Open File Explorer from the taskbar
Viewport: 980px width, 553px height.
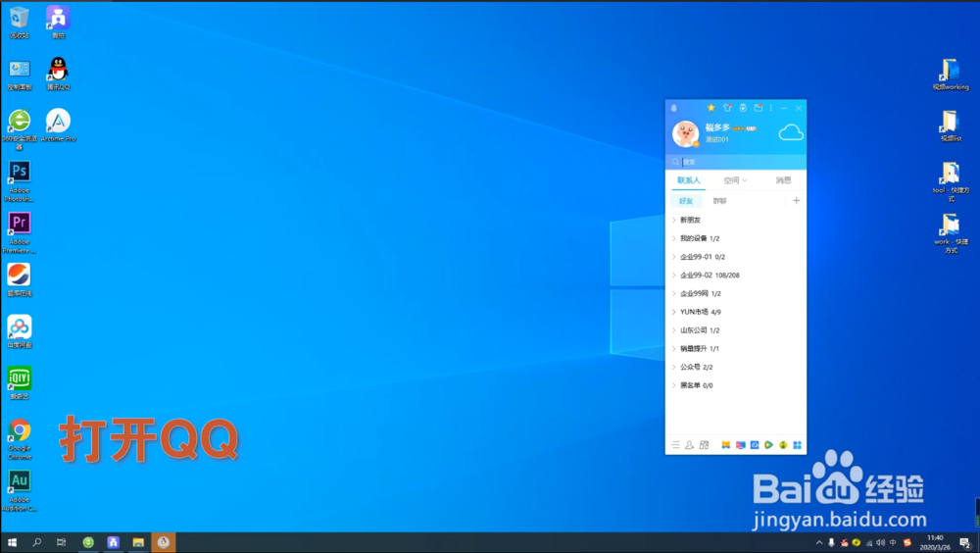[x=138, y=542]
